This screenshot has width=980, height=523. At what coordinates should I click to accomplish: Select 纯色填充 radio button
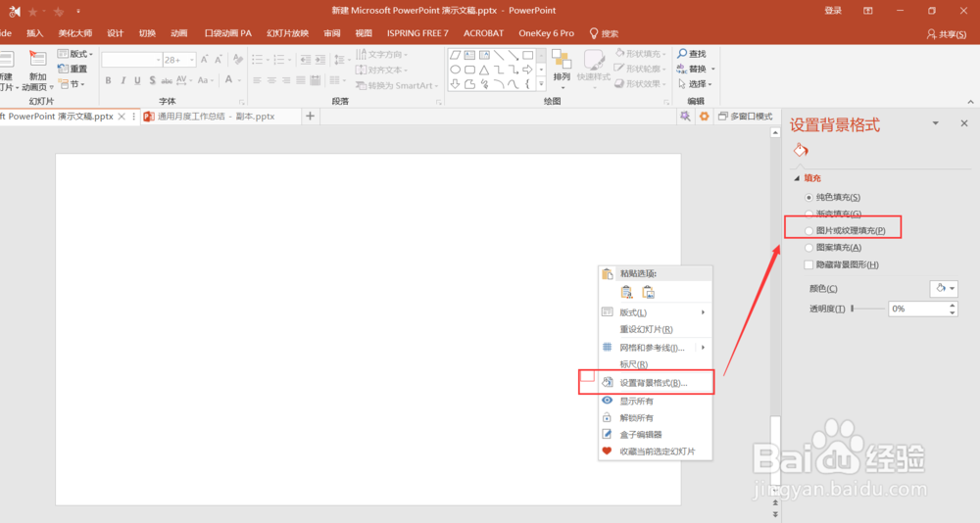click(x=808, y=198)
